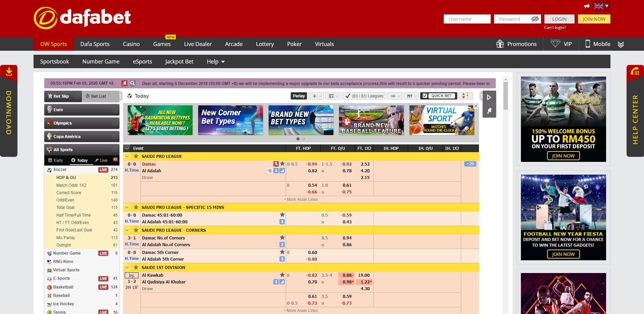Focus the Username field
Viewport: 644px width, 314px height.
click(x=467, y=19)
